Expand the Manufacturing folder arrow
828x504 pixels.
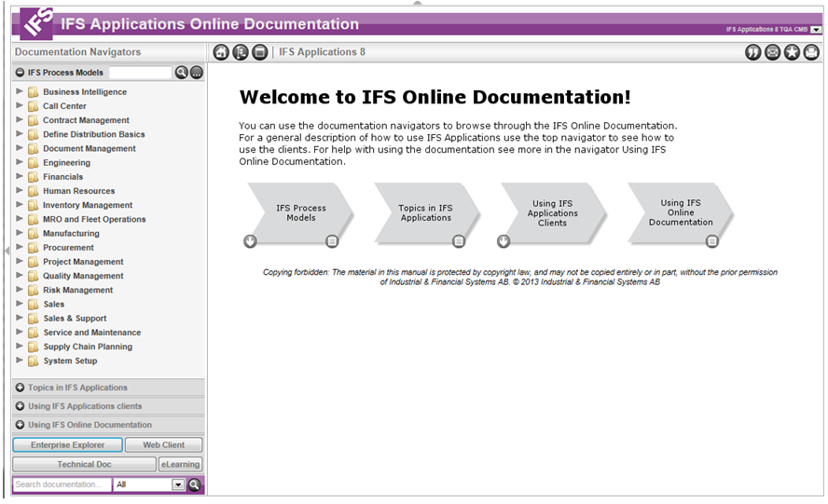click(21, 233)
